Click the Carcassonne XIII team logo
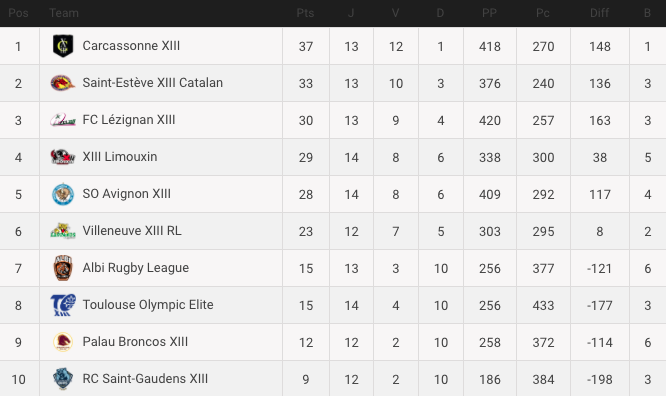Viewport: 666px width, 396px height. pos(63,46)
